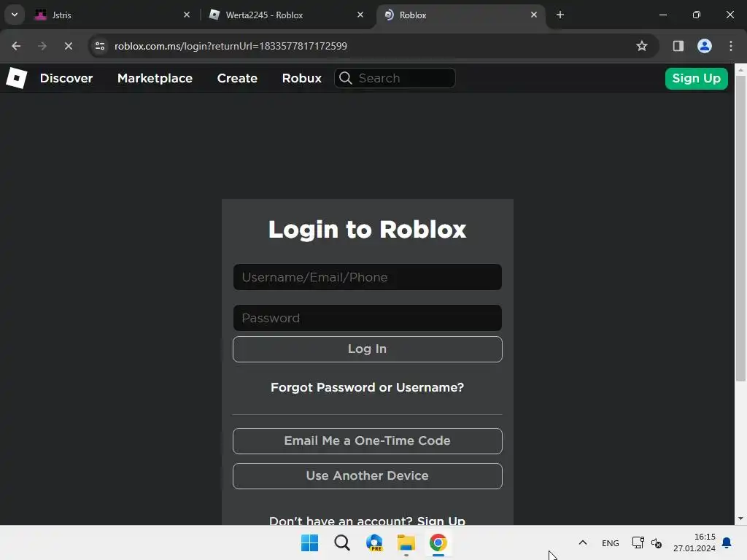Close the Werta2245 - Roblox tab
The image size is (747, 560).
click(360, 15)
